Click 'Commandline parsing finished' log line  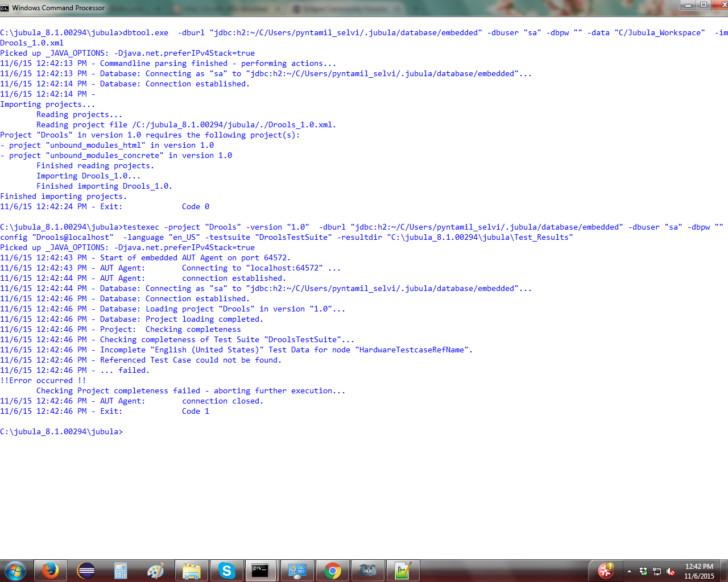(x=168, y=64)
